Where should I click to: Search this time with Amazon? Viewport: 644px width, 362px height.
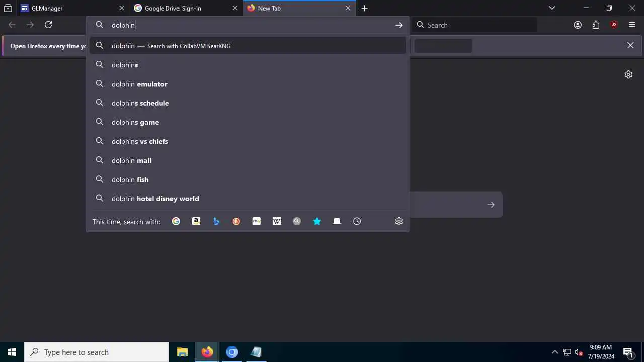(x=196, y=221)
